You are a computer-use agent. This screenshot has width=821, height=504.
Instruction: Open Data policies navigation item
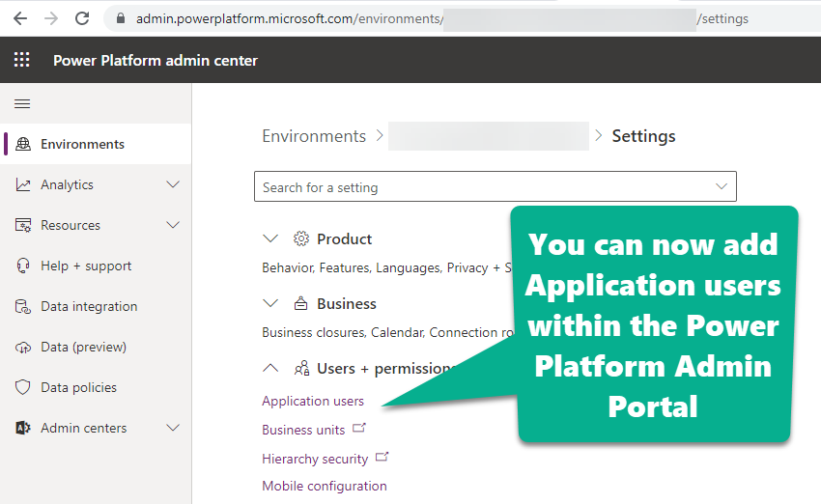(96, 387)
